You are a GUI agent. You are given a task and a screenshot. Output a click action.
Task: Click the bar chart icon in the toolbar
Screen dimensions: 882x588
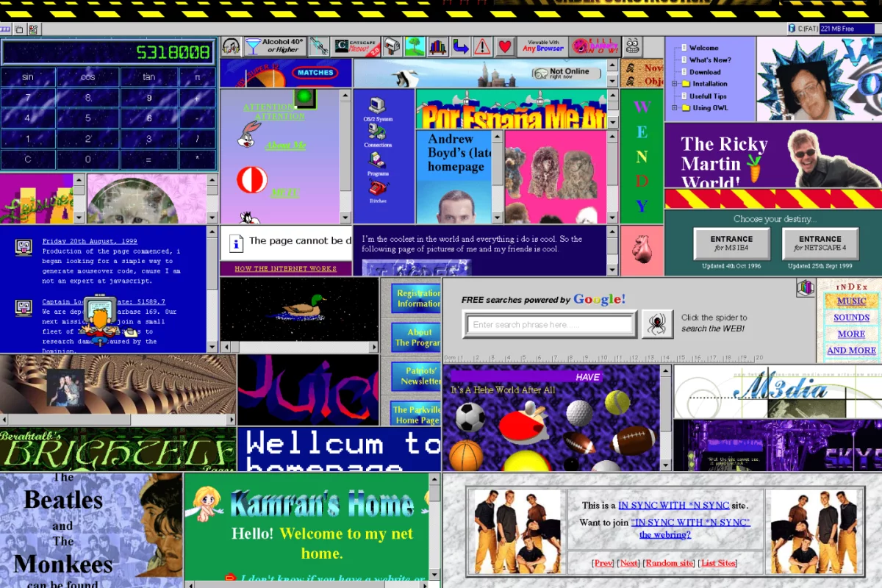click(x=438, y=46)
